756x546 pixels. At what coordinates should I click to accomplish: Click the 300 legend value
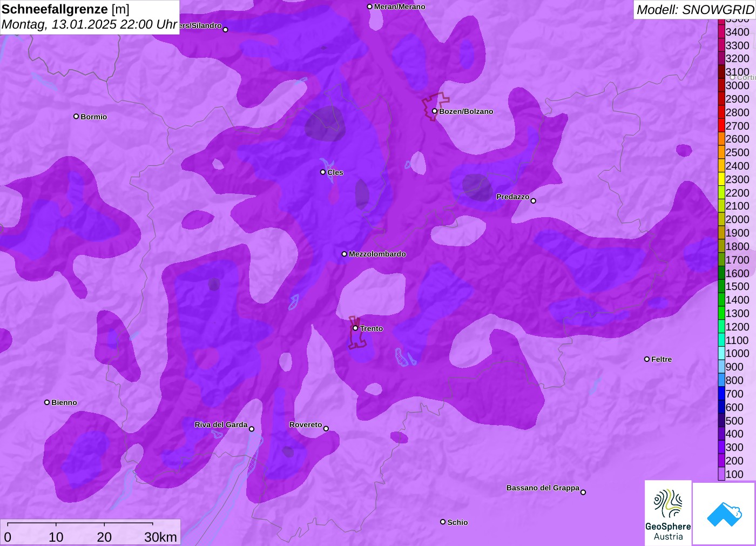(735, 447)
